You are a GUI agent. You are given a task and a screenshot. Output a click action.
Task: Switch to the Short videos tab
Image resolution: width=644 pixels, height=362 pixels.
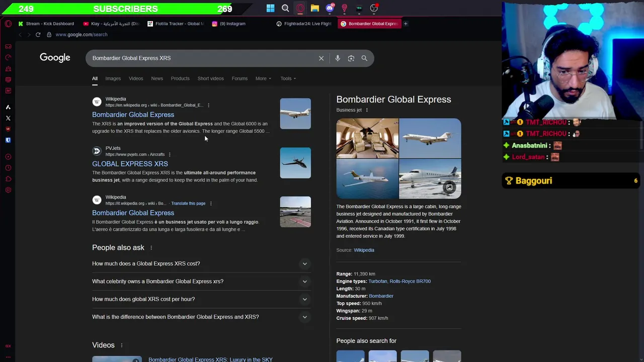(x=210, y=78)
